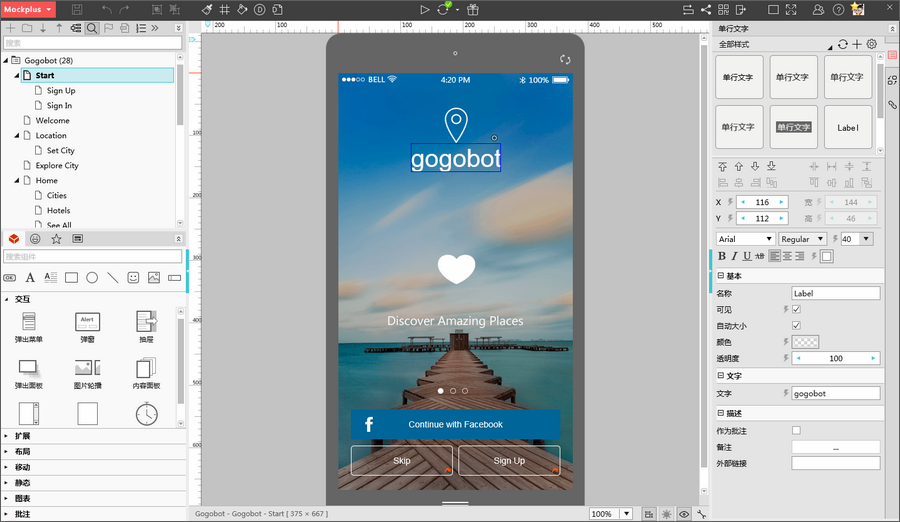Click the Continue with Facebook button

pyautogui.click(x=455, y=424)
